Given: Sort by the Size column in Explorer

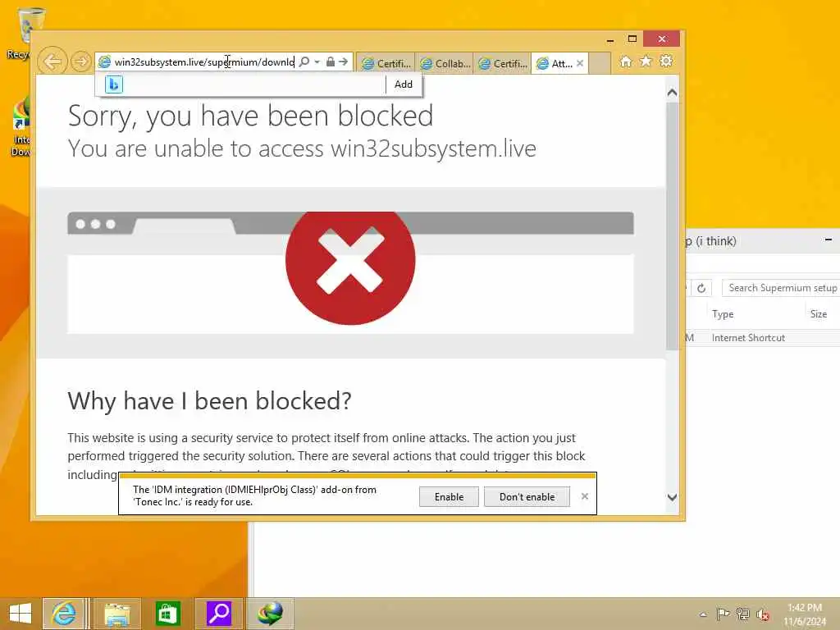Looking at the screenshot, I should tap(819, 314).
